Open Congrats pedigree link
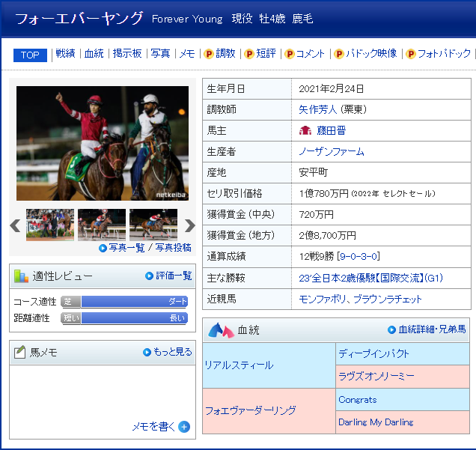The height and width of the screenshot is (450, 476). click(358, 400)
